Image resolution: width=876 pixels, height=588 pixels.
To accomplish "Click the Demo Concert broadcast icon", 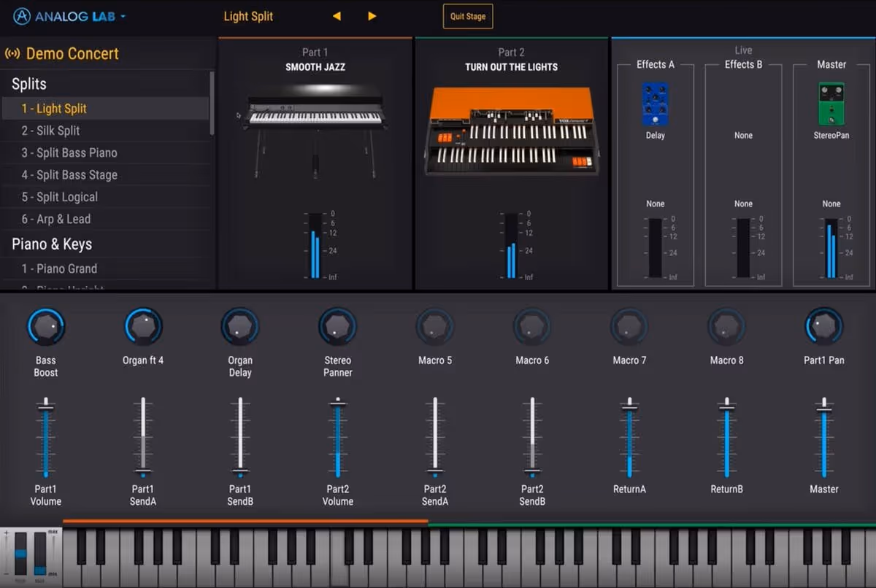I will [x=12, y=53].
